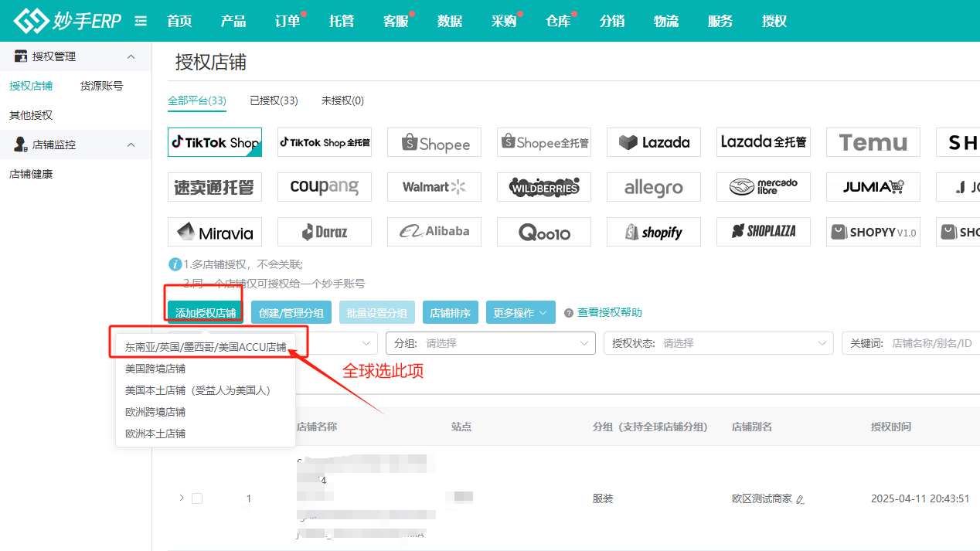980x551 pixels.
Task: Open the 客服 top navigation item
Action: click(x=396, y=21)
